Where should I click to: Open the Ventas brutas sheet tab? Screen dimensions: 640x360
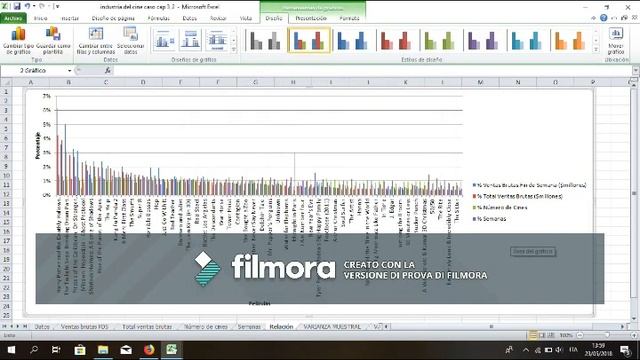coord(85,327)
